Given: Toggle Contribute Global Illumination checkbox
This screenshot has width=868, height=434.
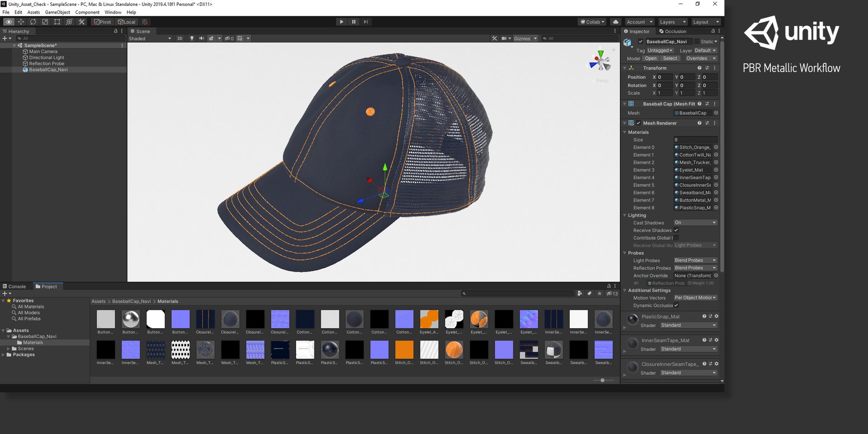Looking at the screenshot, I should [676, 238].
